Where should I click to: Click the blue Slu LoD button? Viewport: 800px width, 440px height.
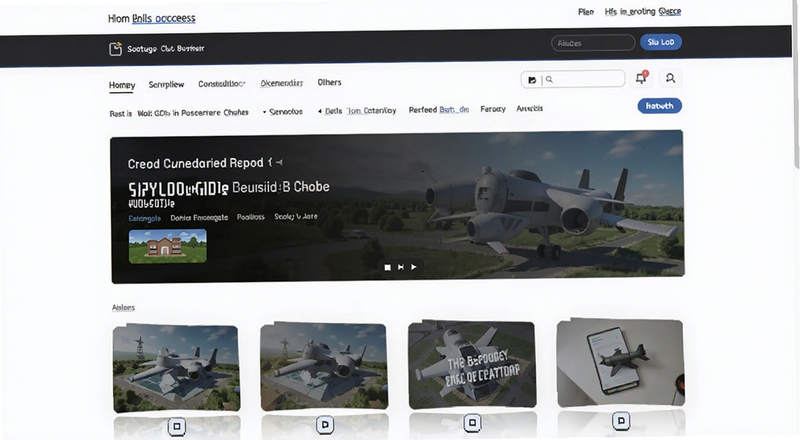[661, 42]
